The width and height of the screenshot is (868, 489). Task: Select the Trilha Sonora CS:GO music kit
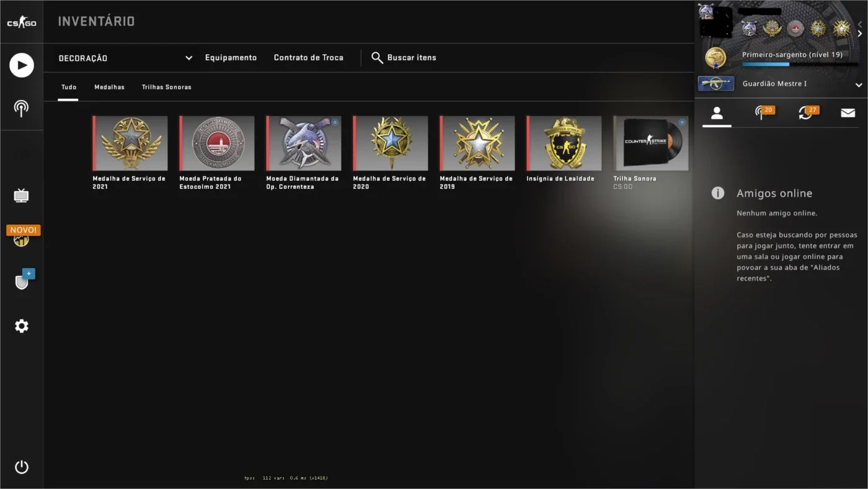(x=651, y=152)
